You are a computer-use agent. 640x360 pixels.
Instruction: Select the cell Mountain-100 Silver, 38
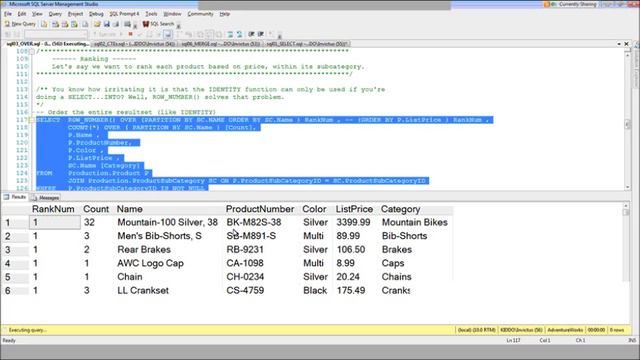point(167,222)
